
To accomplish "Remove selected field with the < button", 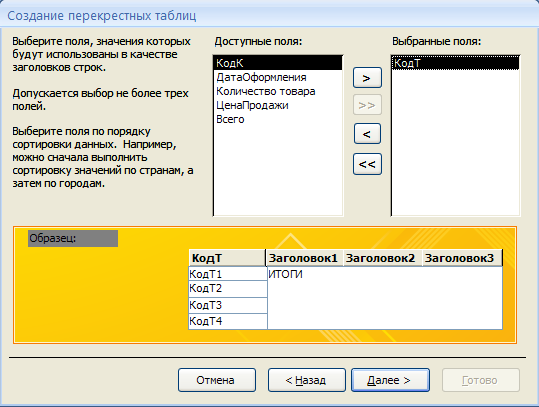I will point(367,134).
